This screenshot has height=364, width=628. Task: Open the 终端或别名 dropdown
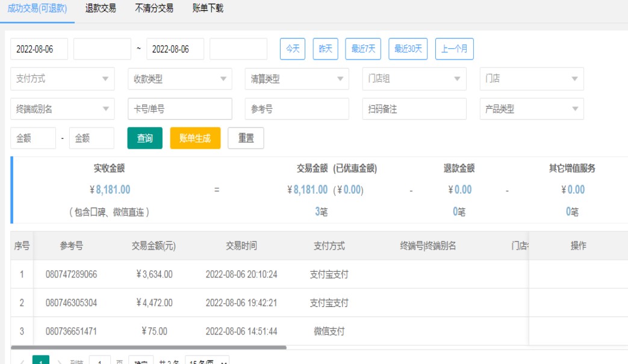[x=63, y=110]
